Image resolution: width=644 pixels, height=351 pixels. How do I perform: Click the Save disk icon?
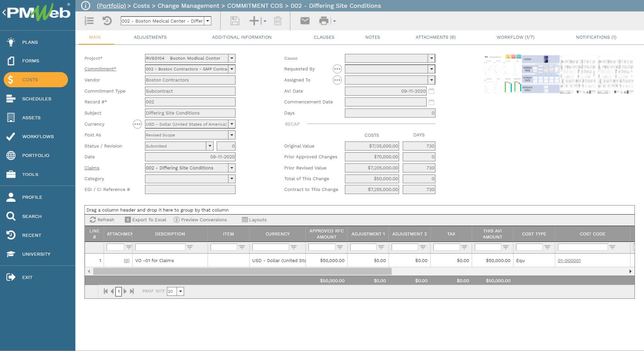point(235,21)
